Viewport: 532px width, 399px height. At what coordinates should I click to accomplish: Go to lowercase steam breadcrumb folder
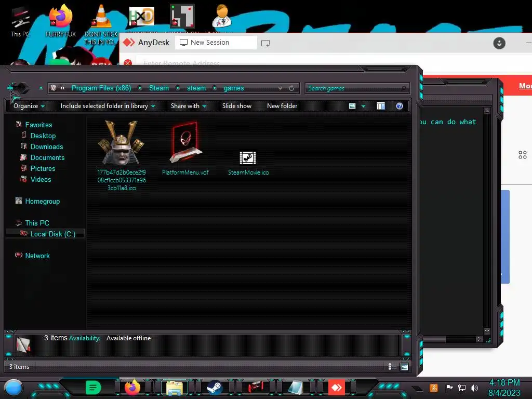[x=196, y=88]
